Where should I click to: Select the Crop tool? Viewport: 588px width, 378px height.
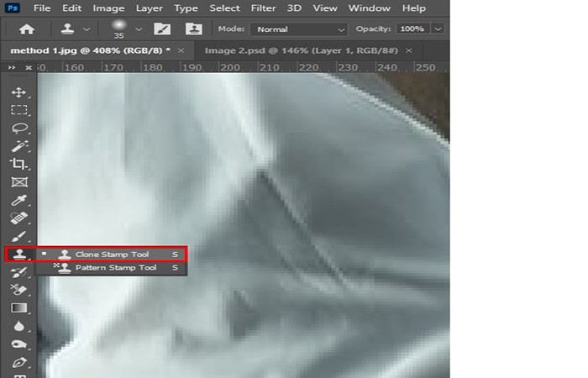[18, 164]
